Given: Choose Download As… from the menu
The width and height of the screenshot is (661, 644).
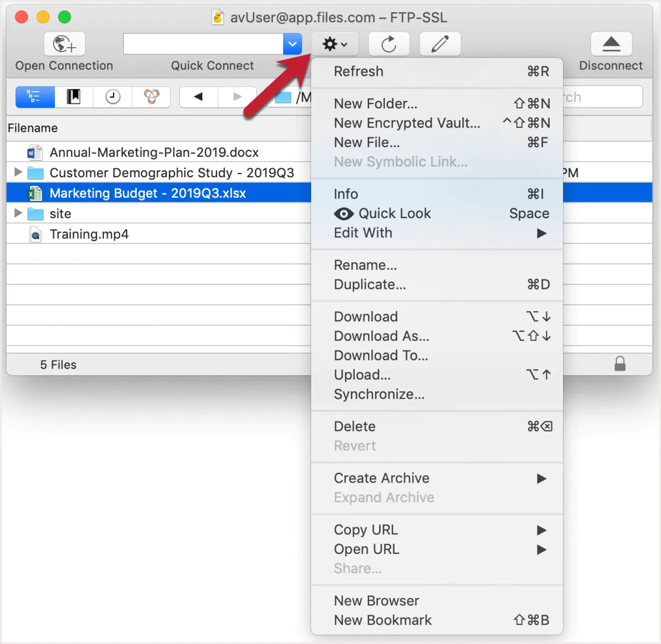Looking at the screenshot, I should click(381, 336).
